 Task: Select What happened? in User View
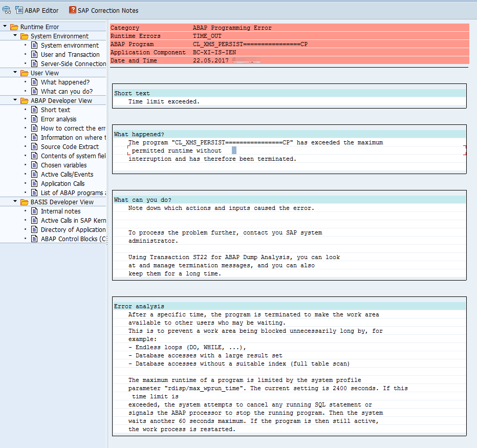click(65, 82)
